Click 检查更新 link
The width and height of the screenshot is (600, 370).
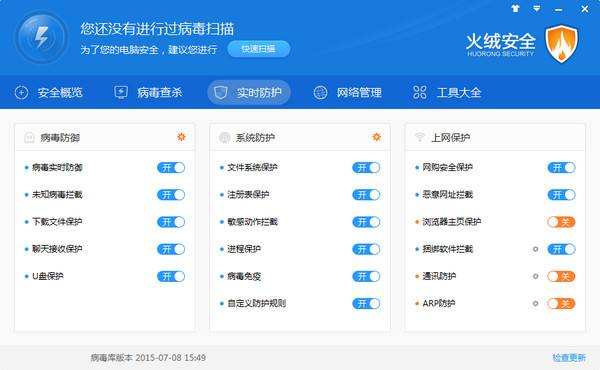(569, 358)
